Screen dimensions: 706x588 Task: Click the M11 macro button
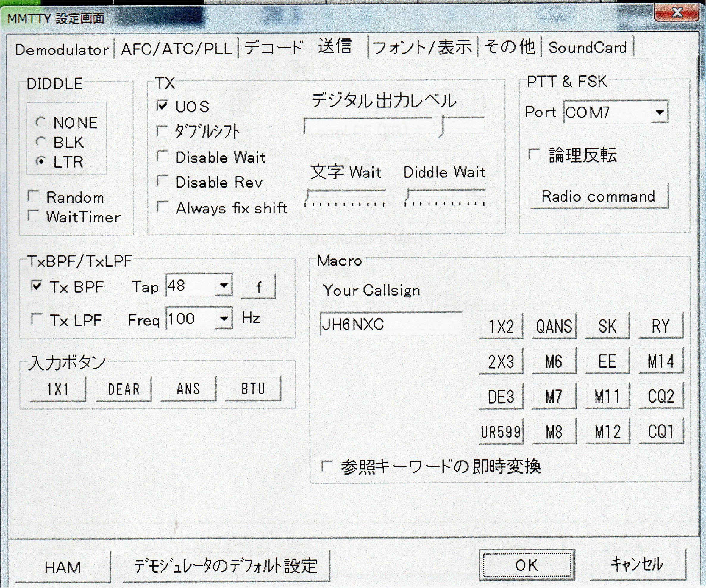click(607, 396)
